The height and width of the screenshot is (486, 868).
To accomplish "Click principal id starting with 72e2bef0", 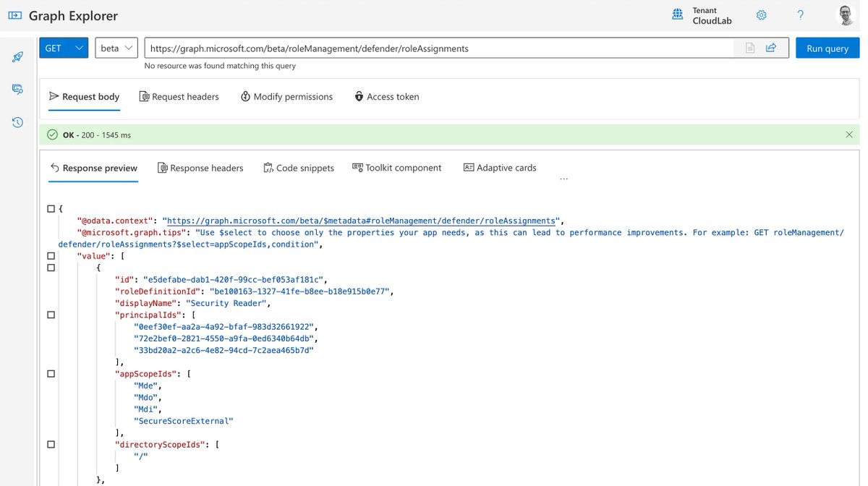I will (225, 338).
